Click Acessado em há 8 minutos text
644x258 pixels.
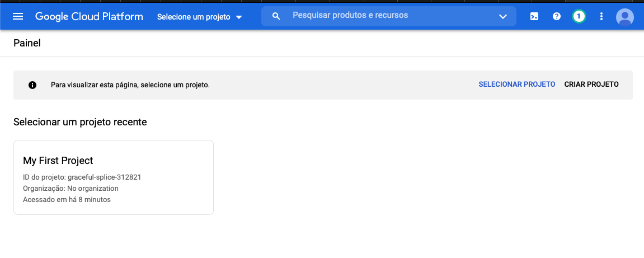click(67, 200)
